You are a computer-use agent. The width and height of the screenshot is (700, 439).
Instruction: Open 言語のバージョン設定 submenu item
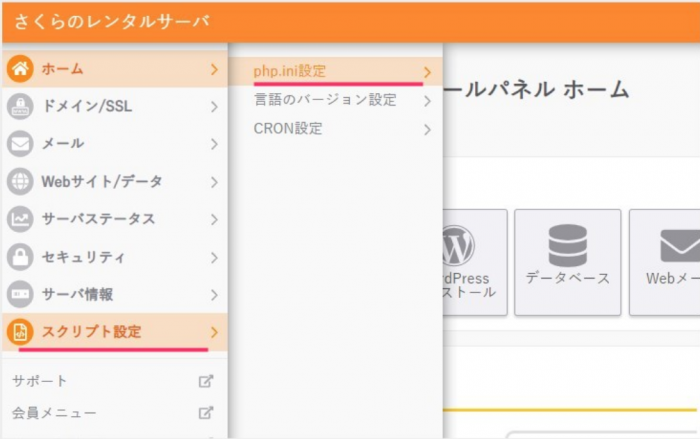point(335,100)
